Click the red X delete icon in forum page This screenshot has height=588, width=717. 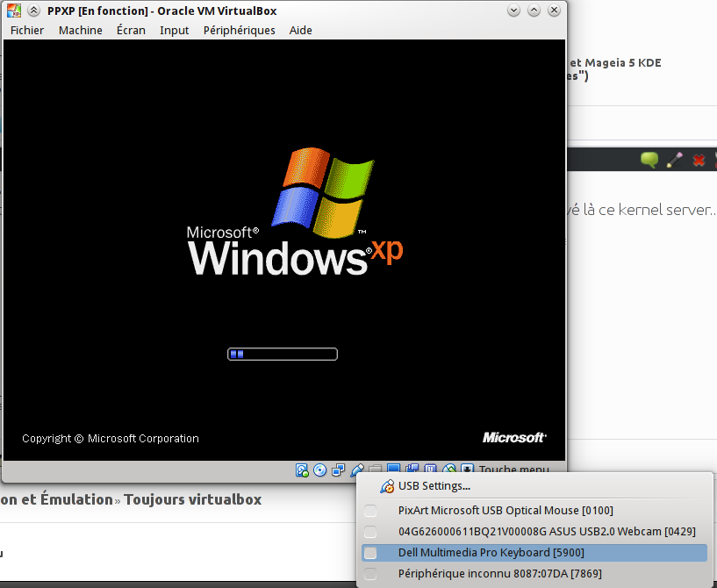[x=699, y=160]
